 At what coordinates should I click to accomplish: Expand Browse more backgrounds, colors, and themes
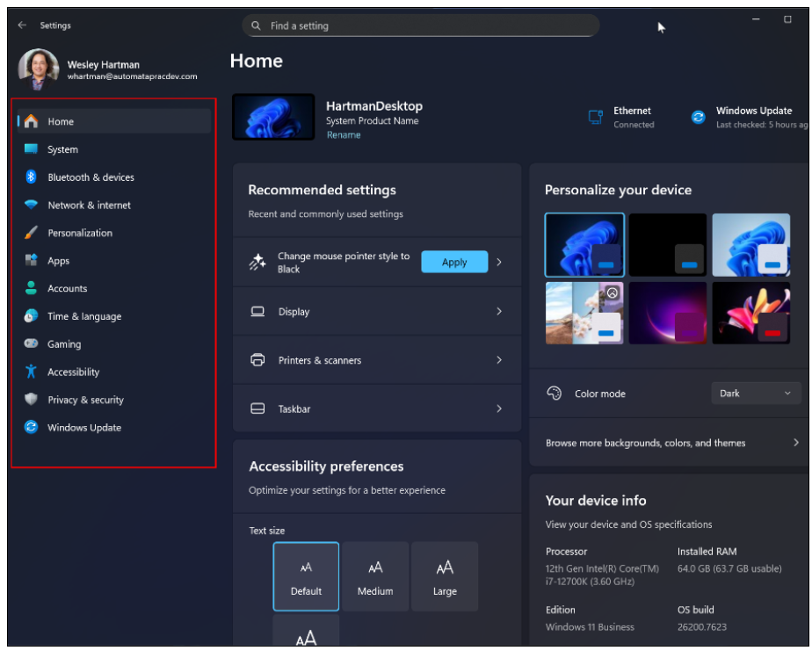671,443
